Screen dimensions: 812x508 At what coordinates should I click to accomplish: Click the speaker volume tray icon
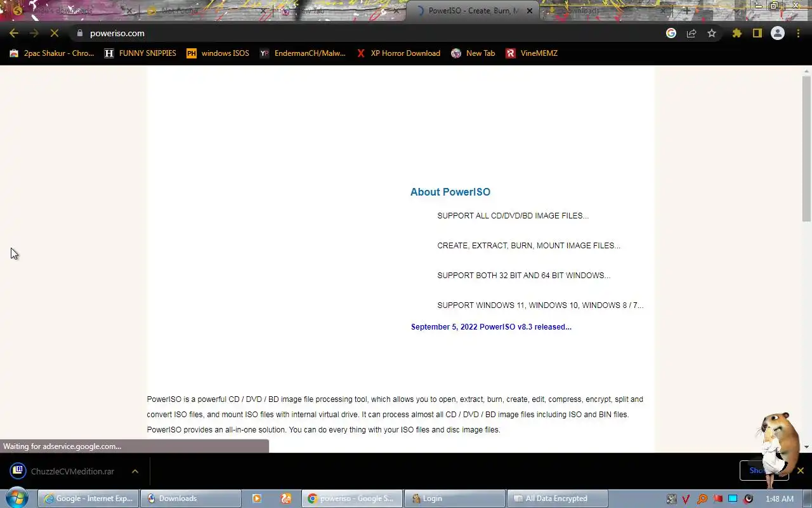(748, 499)
